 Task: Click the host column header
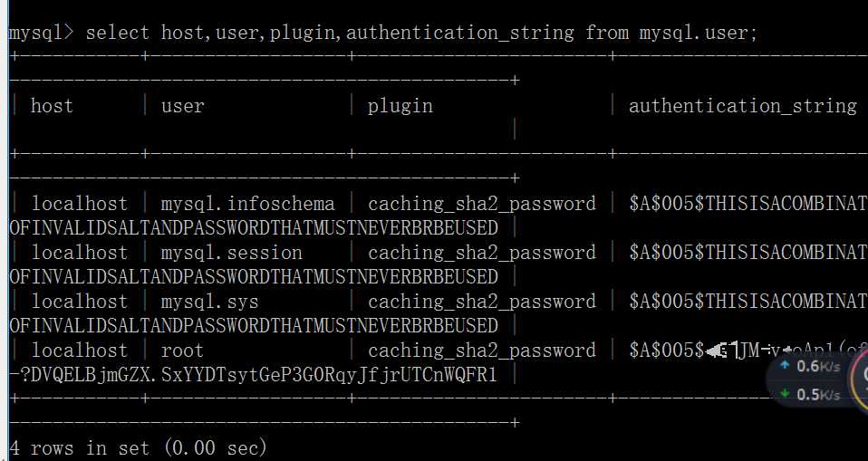pos(52,105)
